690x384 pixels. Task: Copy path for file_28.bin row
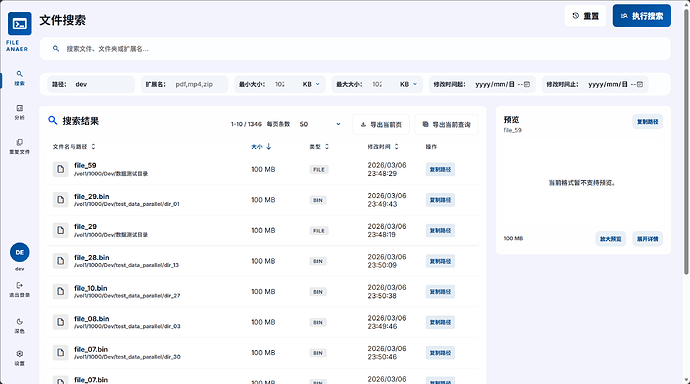[x=440, y=261]
